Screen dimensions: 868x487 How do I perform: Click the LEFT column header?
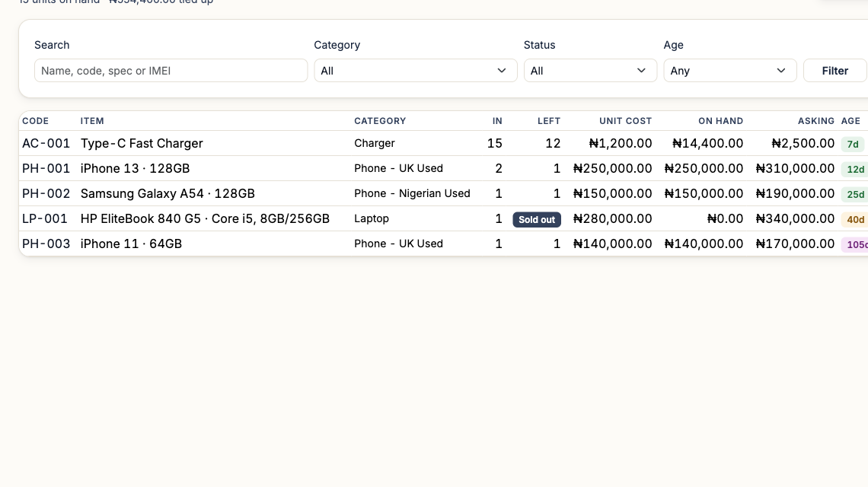click(548, 121)
